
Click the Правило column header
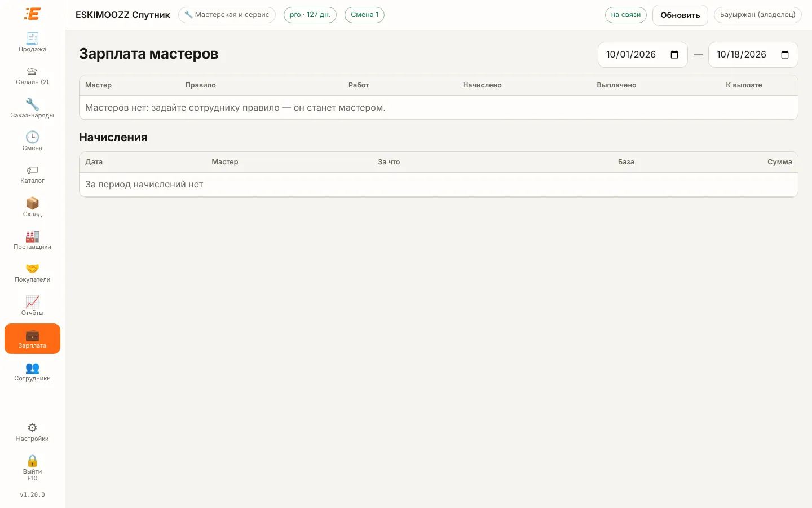point(200,85)
